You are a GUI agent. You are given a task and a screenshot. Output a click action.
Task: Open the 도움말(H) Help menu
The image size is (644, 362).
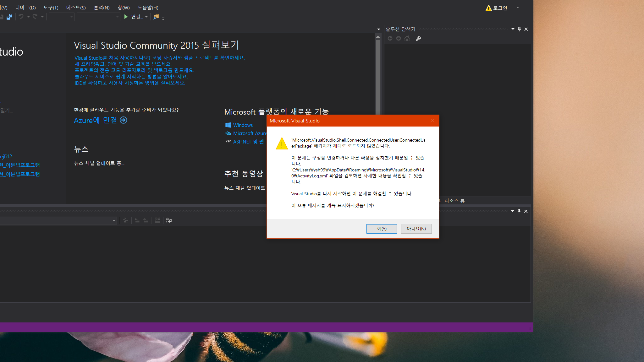(148, 8)
